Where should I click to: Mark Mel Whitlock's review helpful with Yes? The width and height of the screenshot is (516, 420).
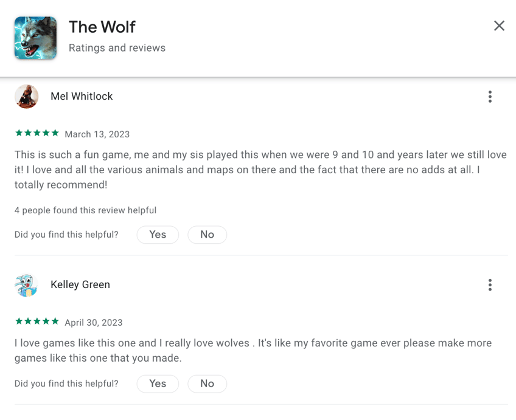coord(158,235)
